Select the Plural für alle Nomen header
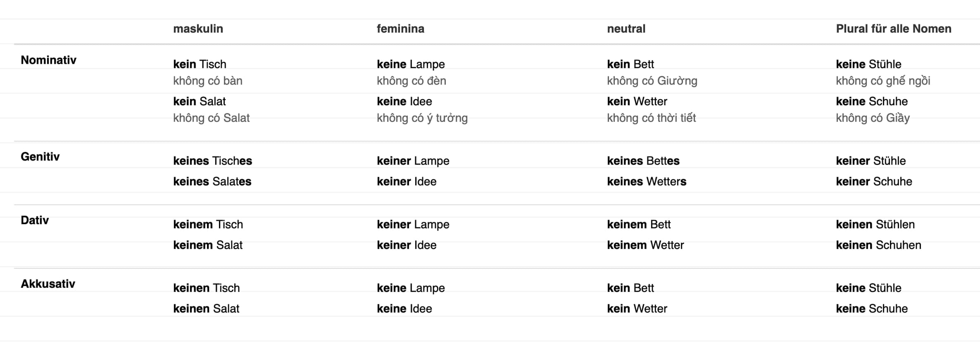 [894, 29]
